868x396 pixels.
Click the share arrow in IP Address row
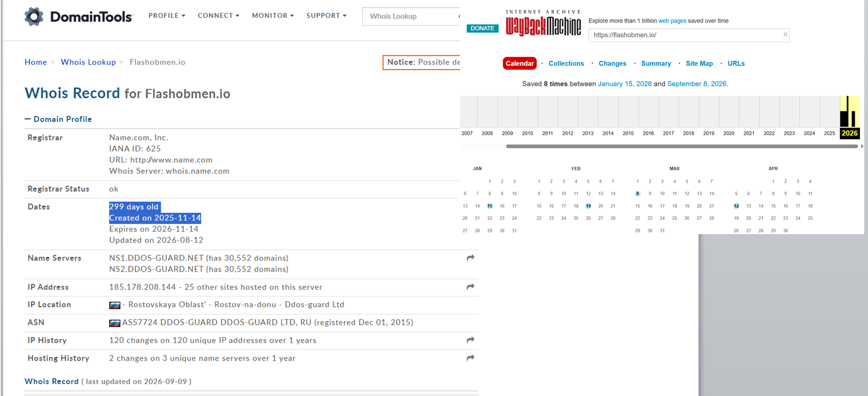(x=471, y=287)
